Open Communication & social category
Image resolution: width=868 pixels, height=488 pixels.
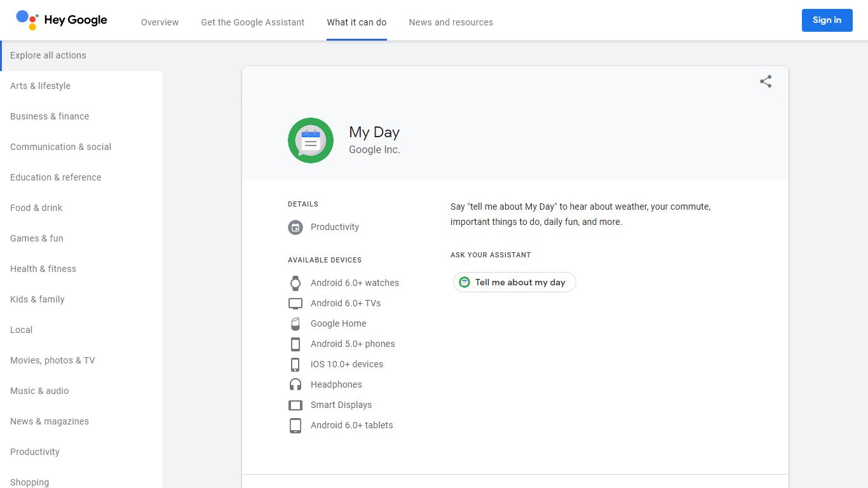pos(81,147)
